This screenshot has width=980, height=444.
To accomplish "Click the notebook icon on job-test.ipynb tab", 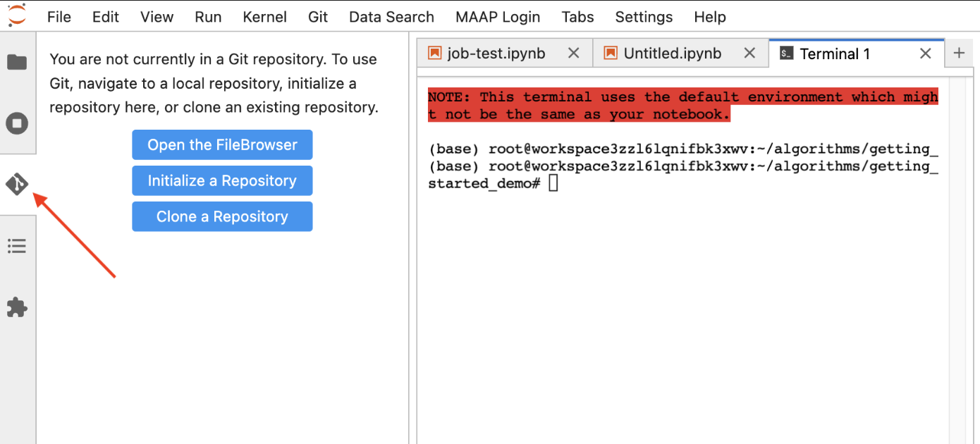I will click(x=435, y=54).
